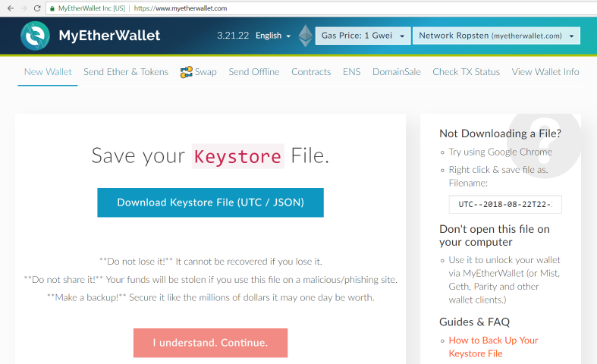Click the Try using Google Chrome tip
The width and height of the screenshot is (597, 364).
(x=501, y=152)
